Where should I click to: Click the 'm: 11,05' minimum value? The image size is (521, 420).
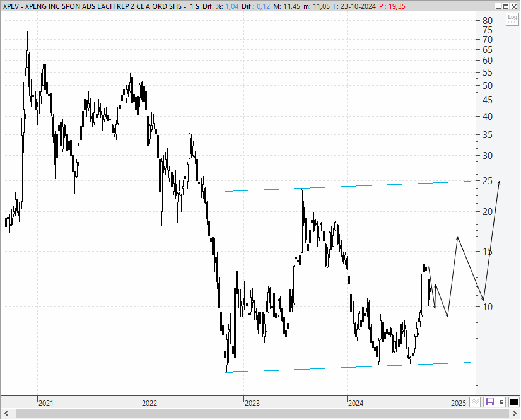[318, 6]
